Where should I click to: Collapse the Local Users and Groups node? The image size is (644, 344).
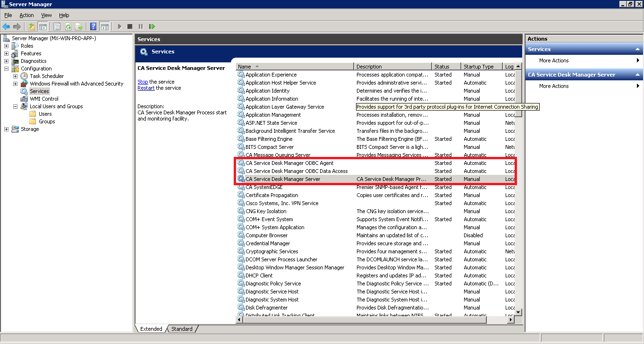point(15,106)
